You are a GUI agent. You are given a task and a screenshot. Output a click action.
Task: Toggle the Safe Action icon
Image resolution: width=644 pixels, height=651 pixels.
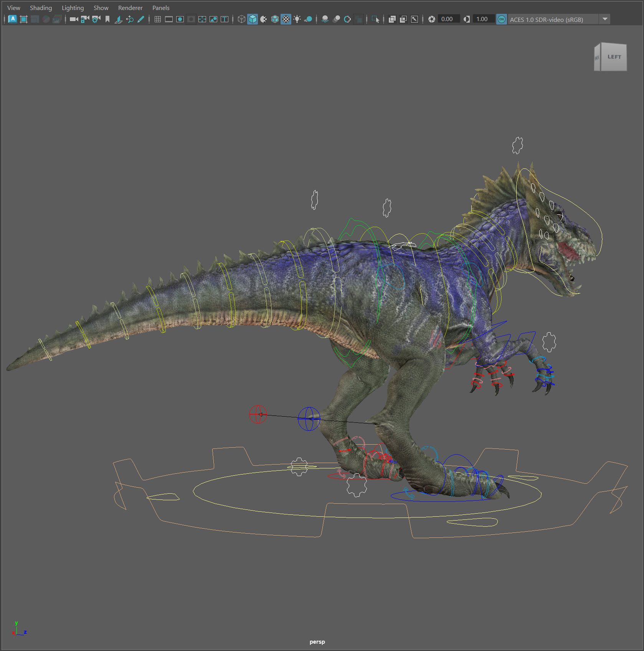pos(213,19)
